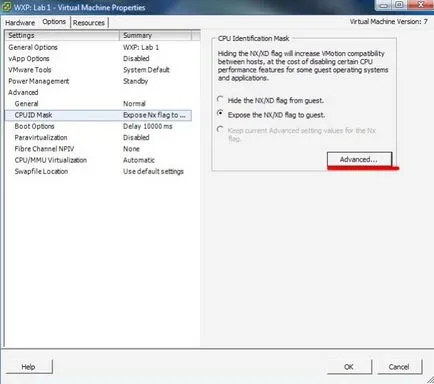
Task: Dismiss dialog with Cancel button
Action: (x=399, y=367)
